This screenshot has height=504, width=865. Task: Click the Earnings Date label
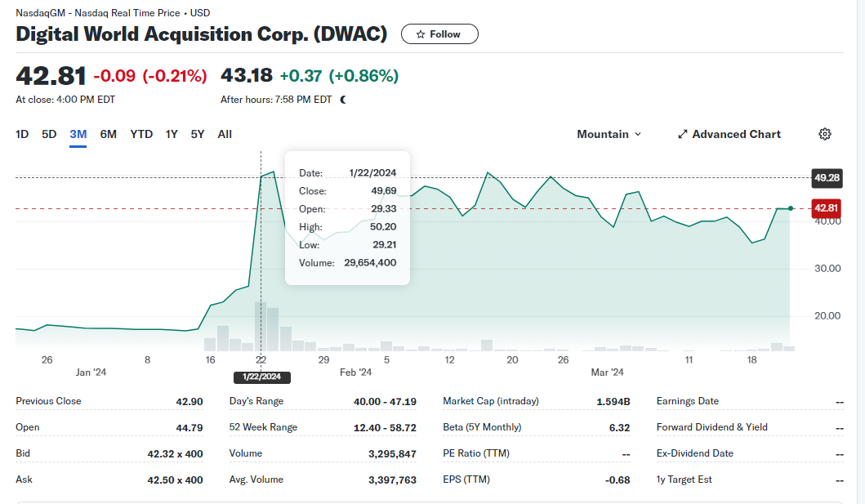click(688, 401)
